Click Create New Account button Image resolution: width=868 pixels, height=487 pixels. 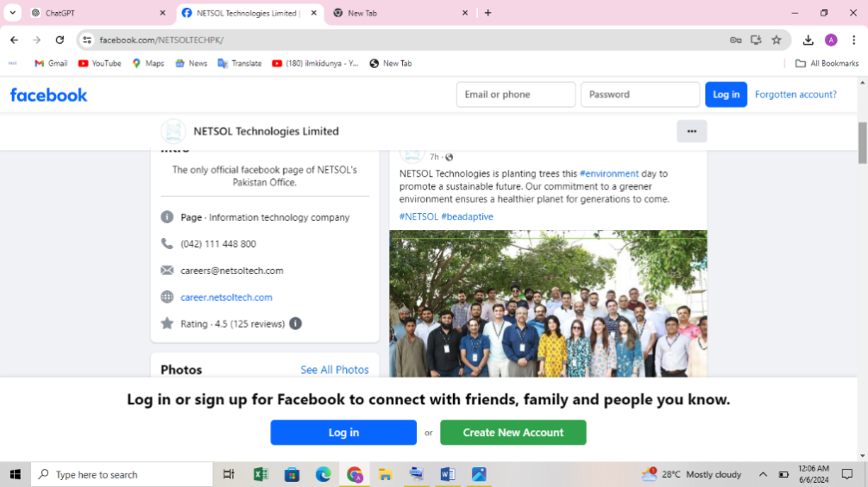[x=513, y=433]
